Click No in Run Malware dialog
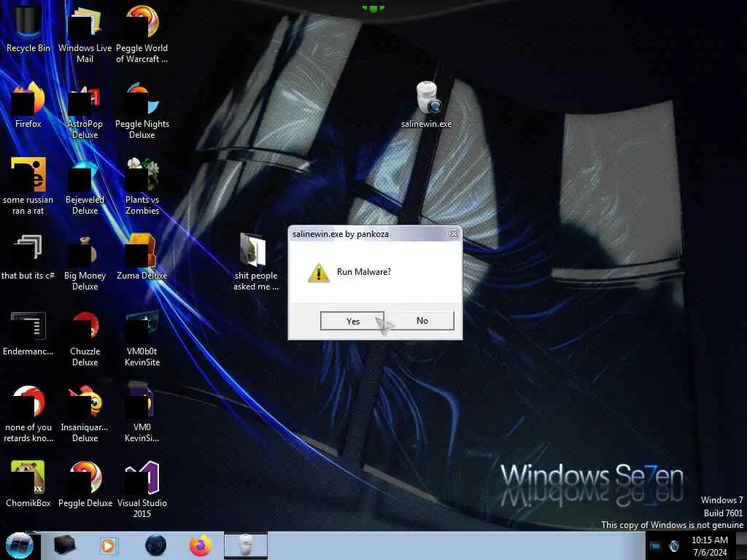The image size is (747, 560). (422, 321)
